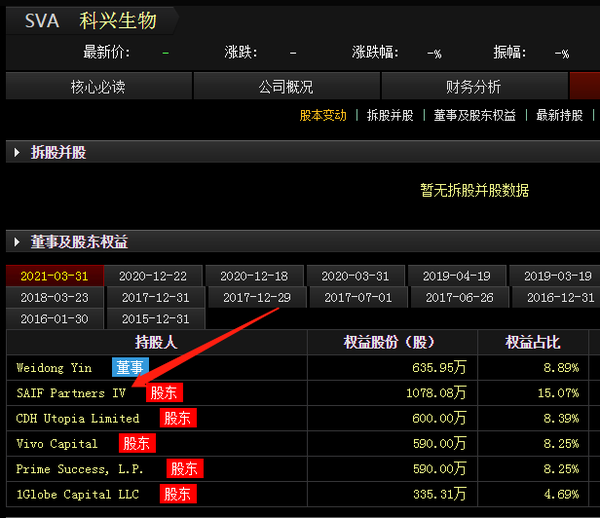The width and height of the screenshot is (600, 518).
Task: Click holder name SAIF Partners IV
Action: 71,393
